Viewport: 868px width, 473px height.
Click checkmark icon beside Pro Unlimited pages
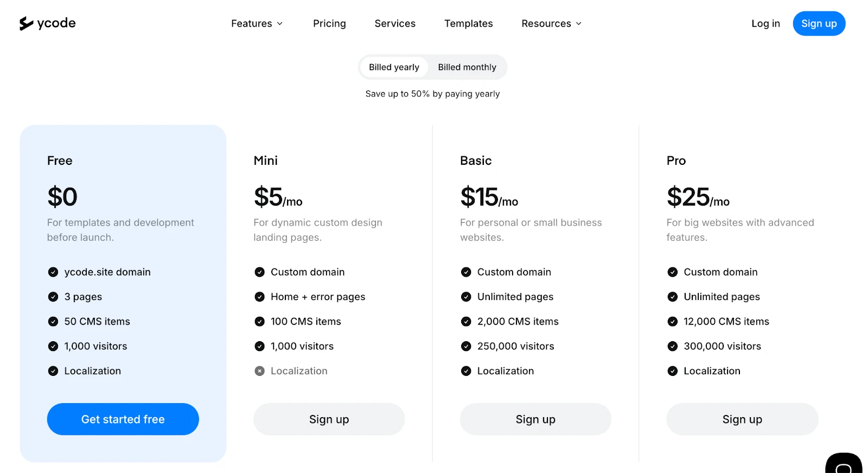[x=673, y=297]
